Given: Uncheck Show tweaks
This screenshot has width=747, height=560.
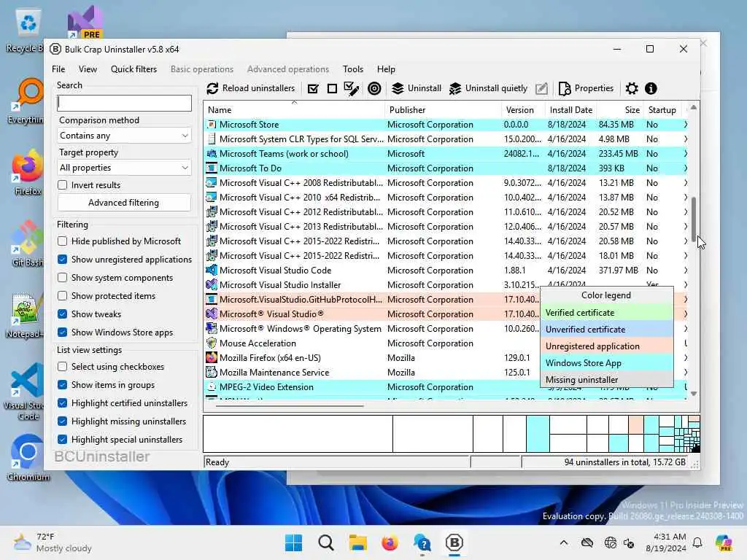Looking at the screenshot, I should pyautogui.click(x=63, y=314).
